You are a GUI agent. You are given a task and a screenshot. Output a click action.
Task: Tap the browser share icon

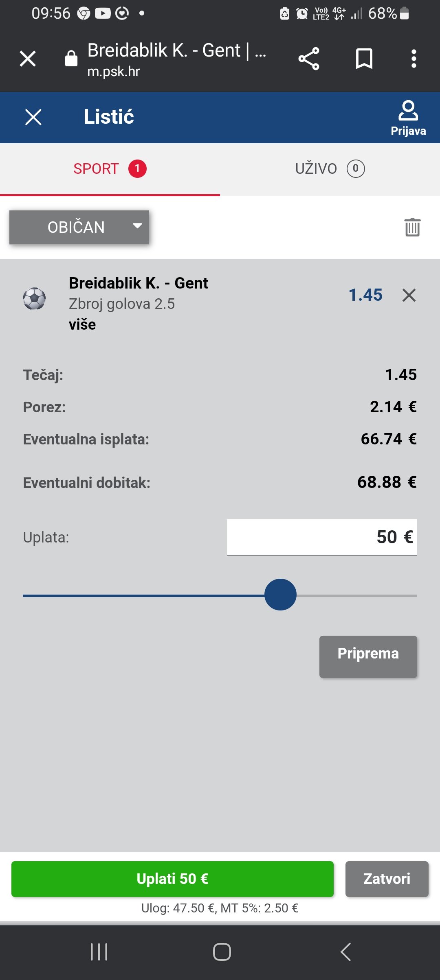[309, 59]
